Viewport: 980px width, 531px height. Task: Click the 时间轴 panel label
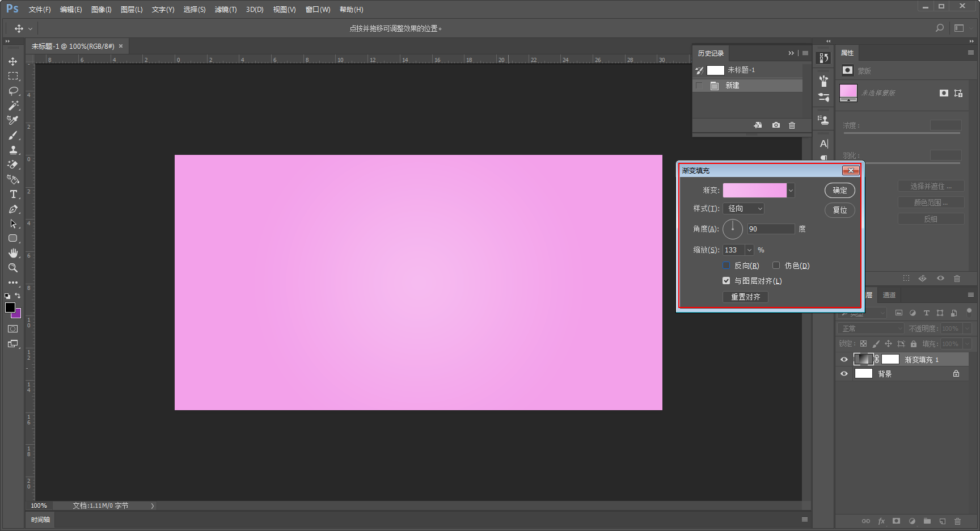[x=40, y=520]
